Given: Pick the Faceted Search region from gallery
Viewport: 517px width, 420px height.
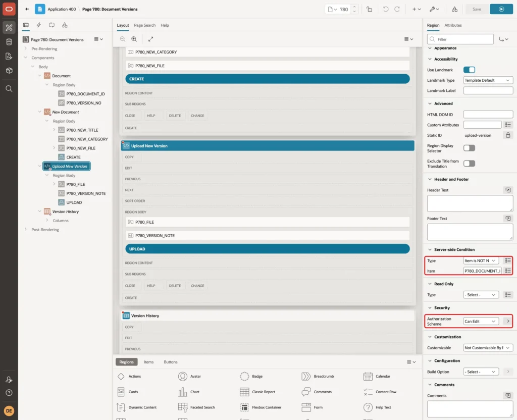Looking at the screenshot, I should (196, 407).
